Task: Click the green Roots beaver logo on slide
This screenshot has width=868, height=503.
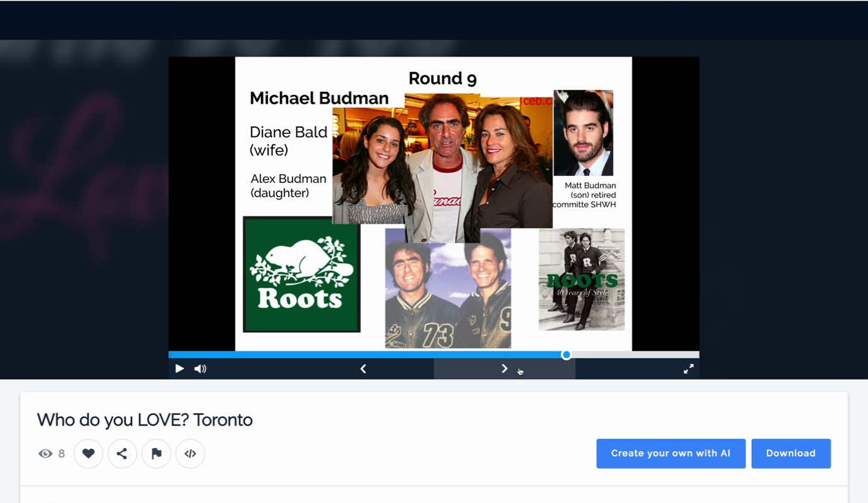Action: coord(301,274)
